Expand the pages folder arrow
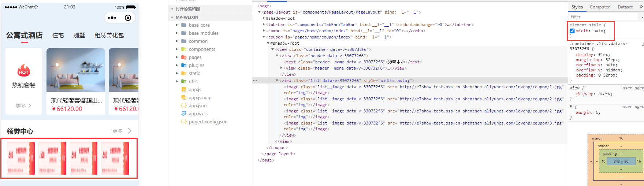644x186 pixels. click(177, 57)
